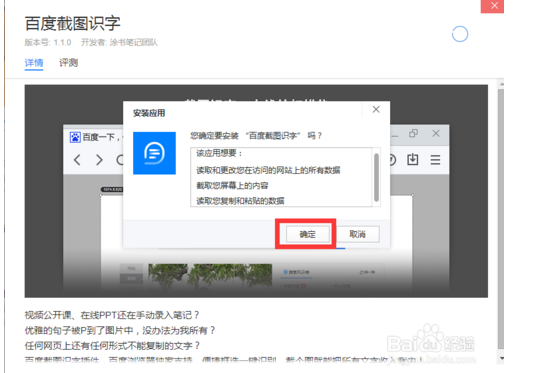The height and width of the screenshot is (373, 544).
Task: Click the permission text 读取您复制和粘贴的数据
Action: pyautogui.click(x=240, y=201)
